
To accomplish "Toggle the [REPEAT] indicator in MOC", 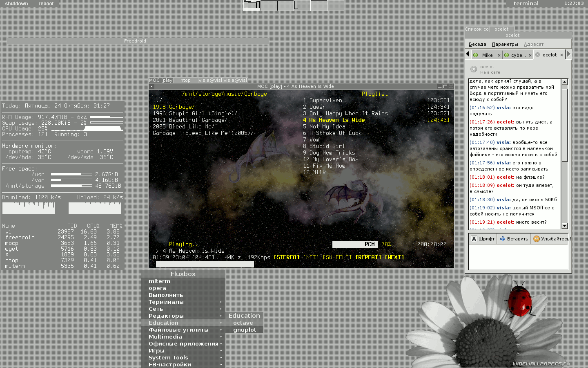I will (x=368, y=257).
